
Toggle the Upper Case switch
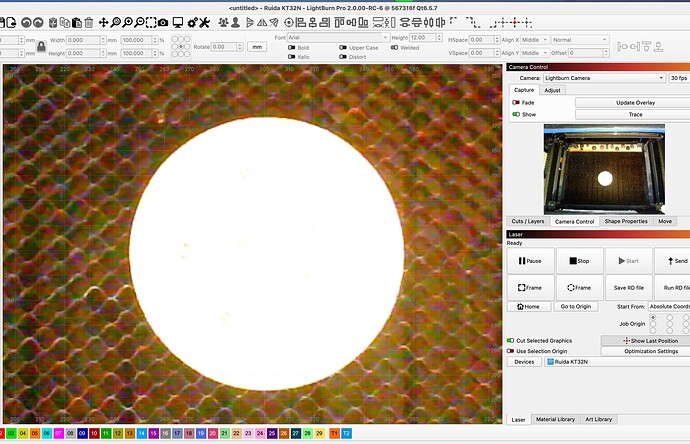pyautogui.click(x=343, y=48)
